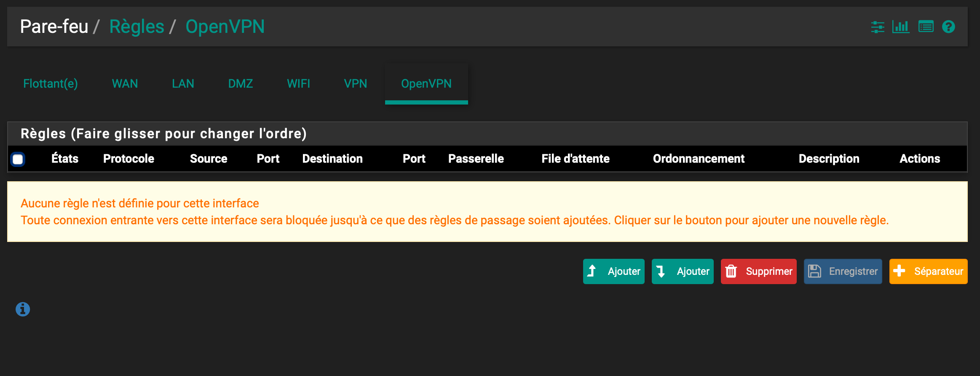The width and height of the screenshot is (980, 376).
Task: Click the Enregistrer save button
Action: click(843, 271)
